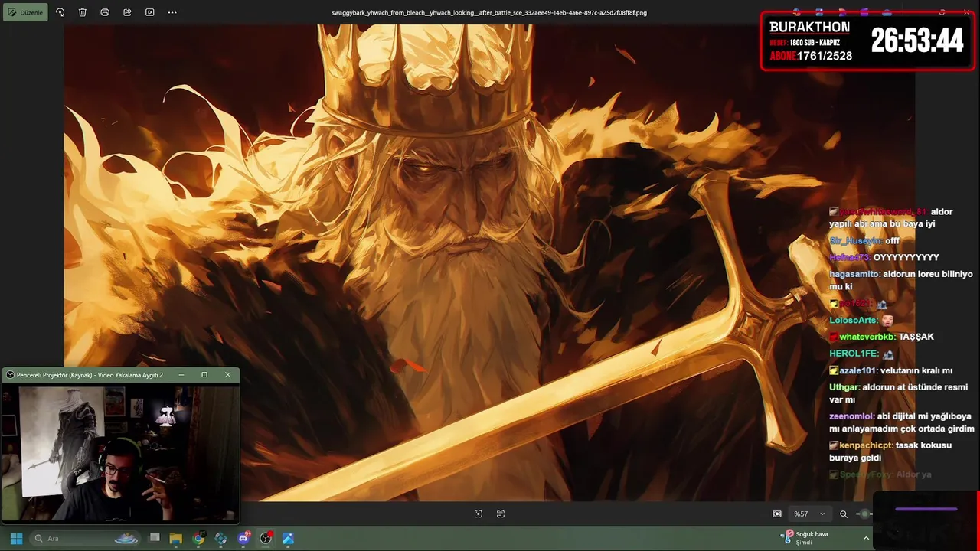The height and width of the screenshot is (551, 980).
Task: Click the zoom slider handle
Action: click(865, 514)
